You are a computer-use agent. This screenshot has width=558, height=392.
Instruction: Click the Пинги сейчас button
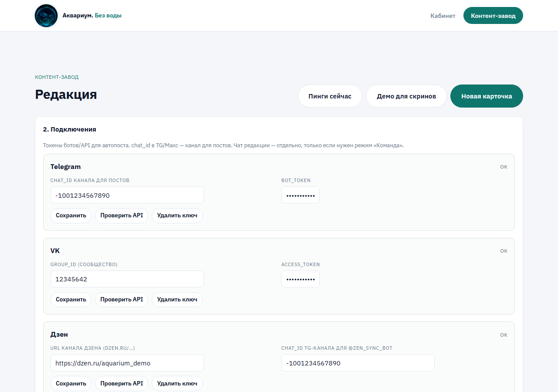(x=330, y=96)
